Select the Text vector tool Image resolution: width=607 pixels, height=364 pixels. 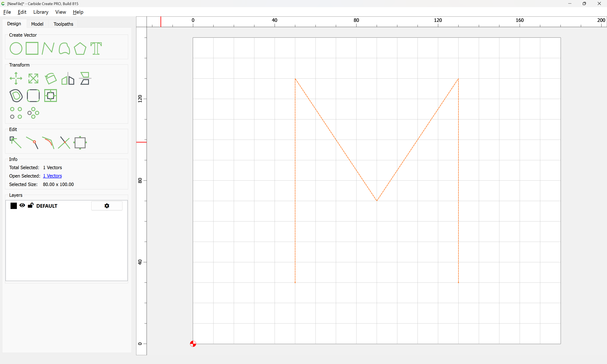[x=96, y=48]
